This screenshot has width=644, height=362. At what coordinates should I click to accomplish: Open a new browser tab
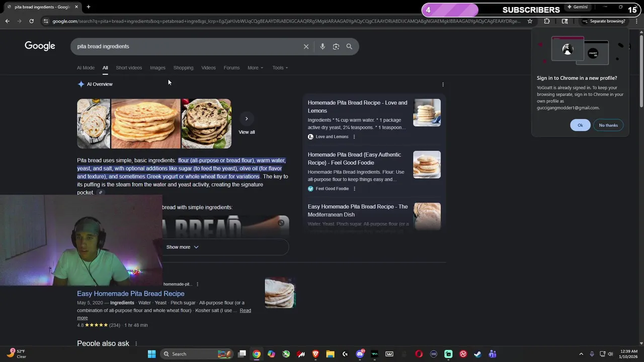point(88,7)
